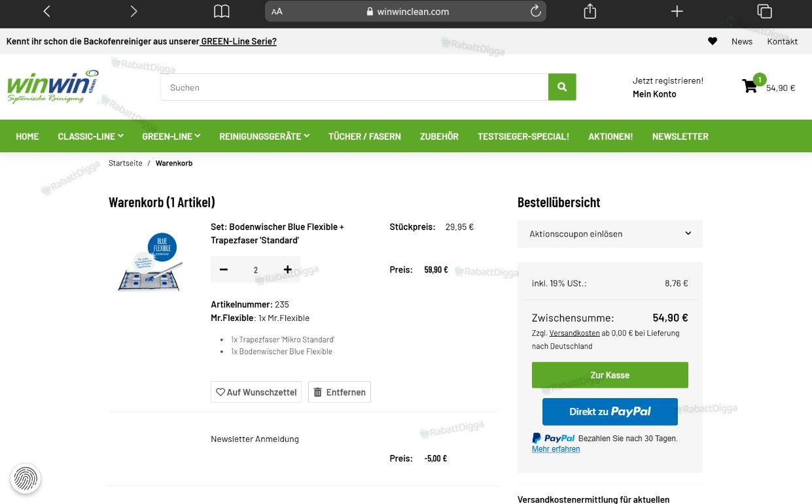
Task: Decrease quantity with the minus icon
Action: 224,269
